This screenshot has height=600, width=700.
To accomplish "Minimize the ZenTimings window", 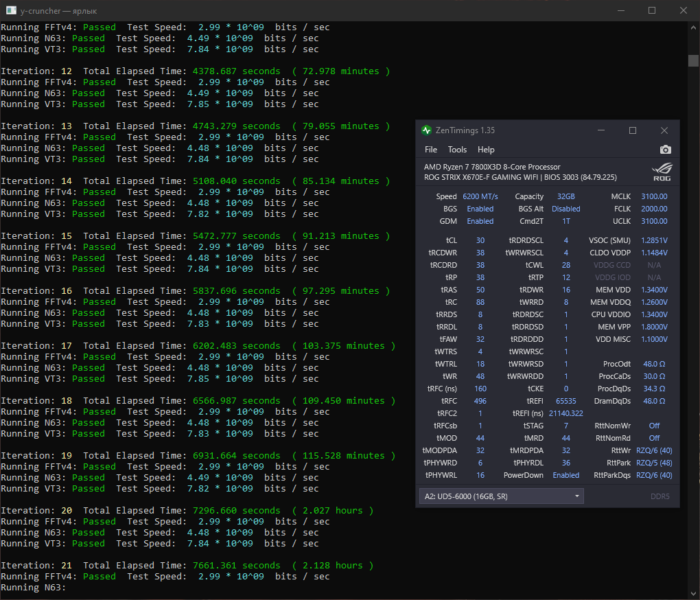I will (601, 130).
